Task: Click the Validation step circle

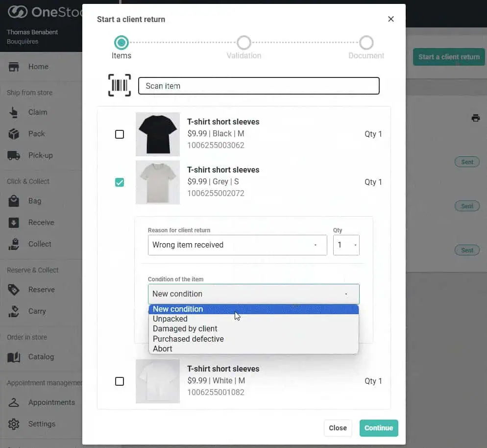Action: [x=244, y=43]
